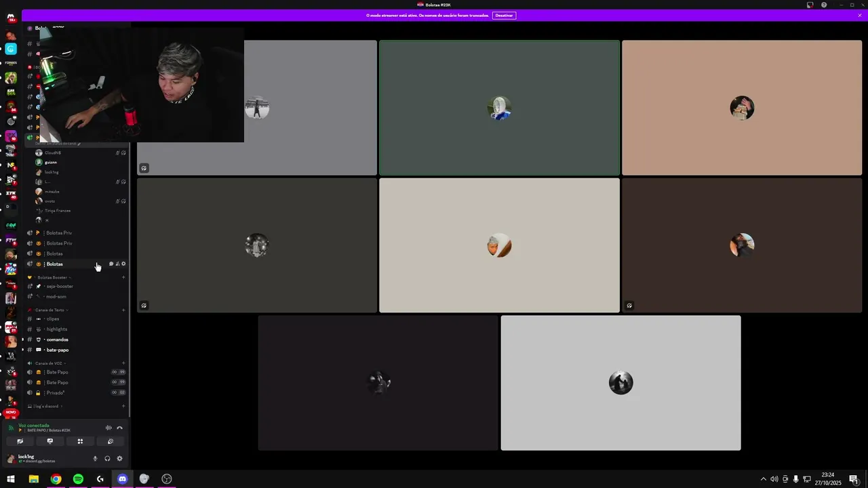Add a channel to log's discord category
868x488 pixels.
pos(123,407)
